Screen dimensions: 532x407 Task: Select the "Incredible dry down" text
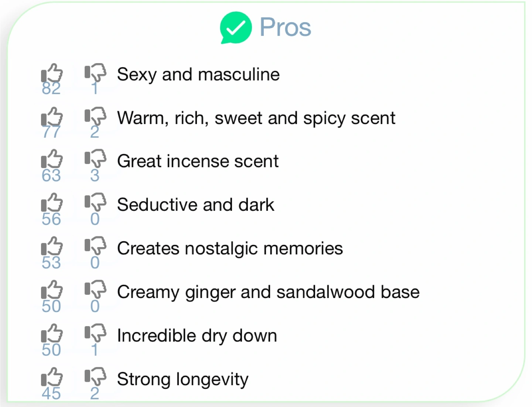click(x=197, y=336)
